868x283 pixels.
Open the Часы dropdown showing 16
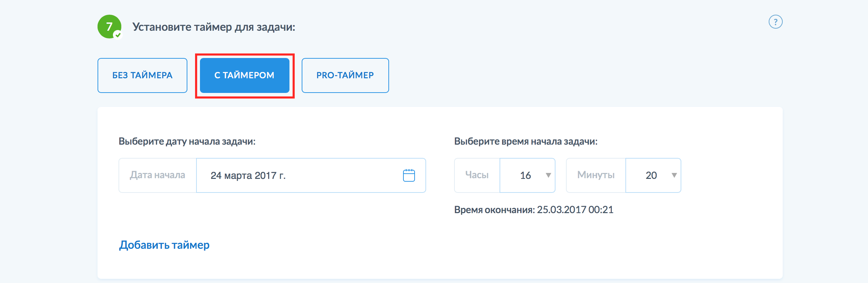click(527, 175)
